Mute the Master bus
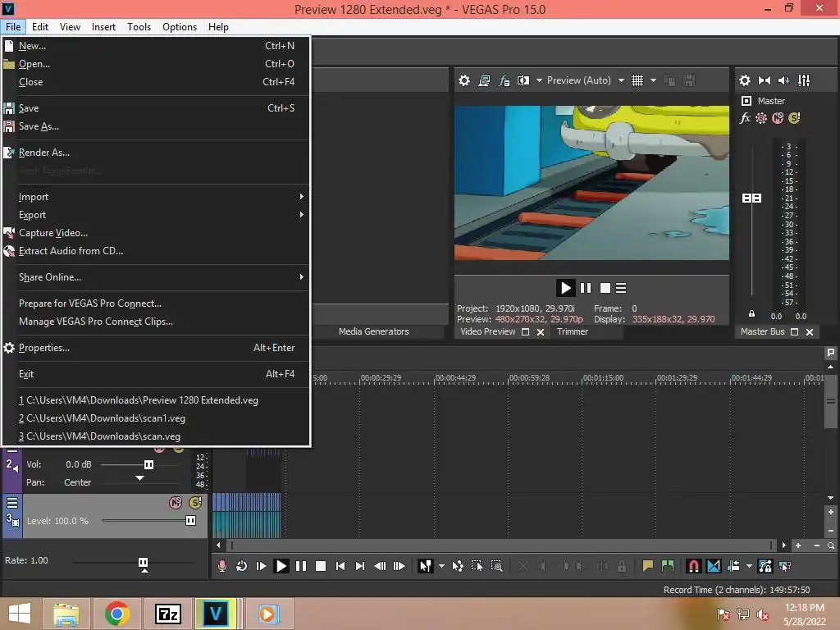The width and height of the screenshot is (840, 630). point(778,118)
